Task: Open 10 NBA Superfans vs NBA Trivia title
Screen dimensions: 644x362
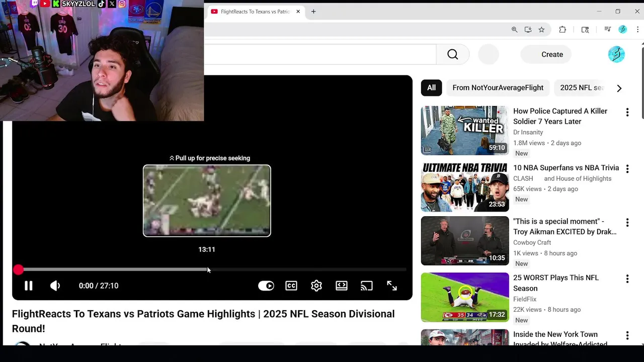Action: [566, 168]
